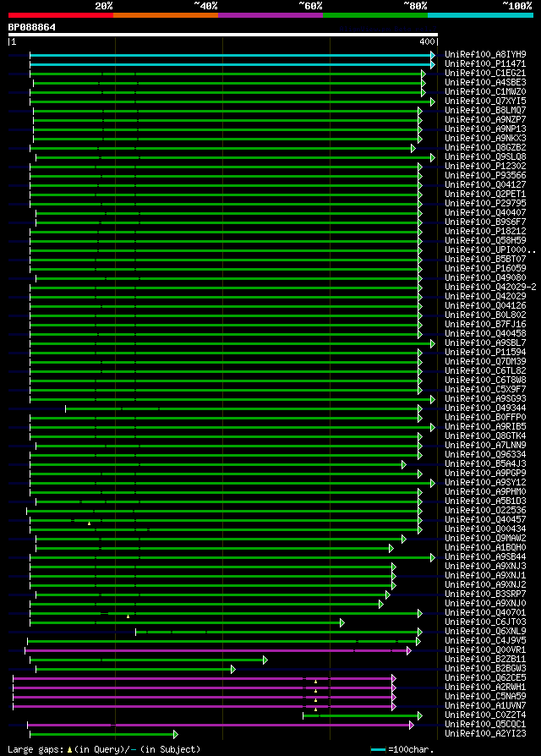The width and height of the screenshot is (541, 756).
Task: Select the UniRef100_A9SBL7 label
Action: 485,342
